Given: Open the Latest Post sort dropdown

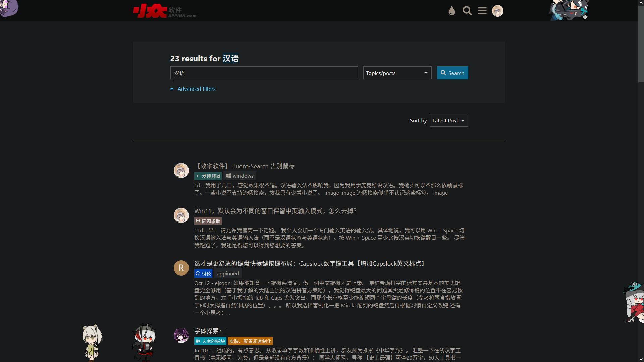Looking at the screenshot, I should 448,120.
